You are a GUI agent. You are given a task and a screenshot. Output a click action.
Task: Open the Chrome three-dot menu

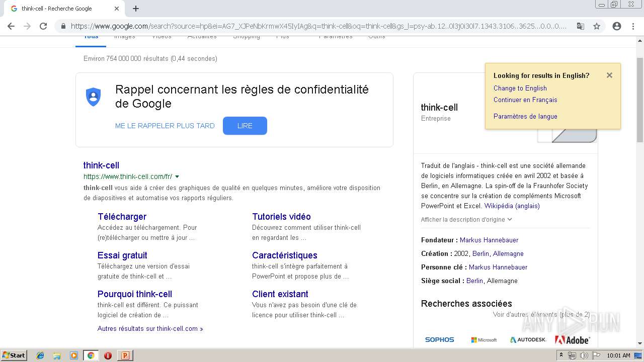633,26
